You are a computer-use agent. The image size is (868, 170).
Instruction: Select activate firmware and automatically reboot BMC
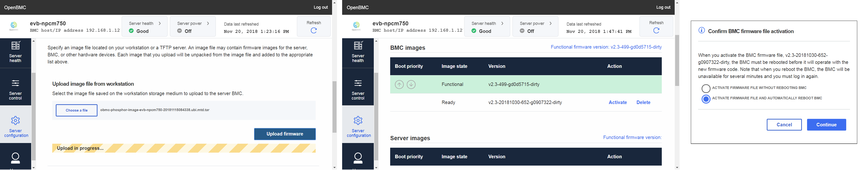tap(706, 99)
